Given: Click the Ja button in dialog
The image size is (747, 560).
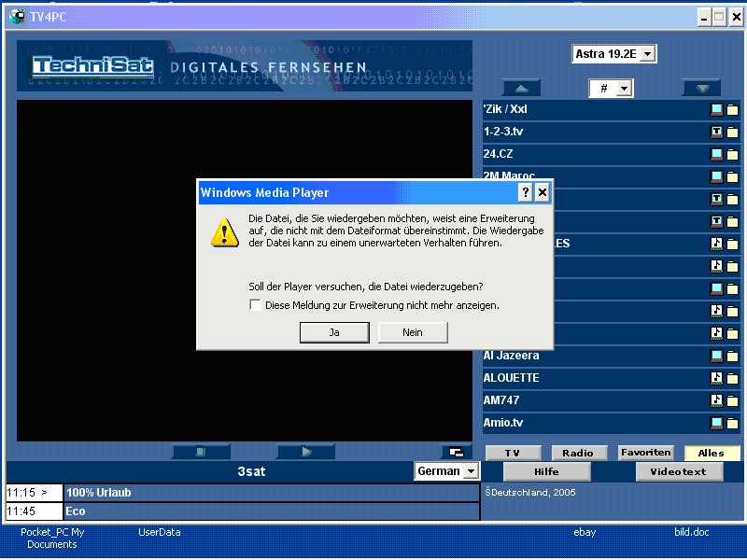Looking at the screenshot, I should click(x=334, y=332).
